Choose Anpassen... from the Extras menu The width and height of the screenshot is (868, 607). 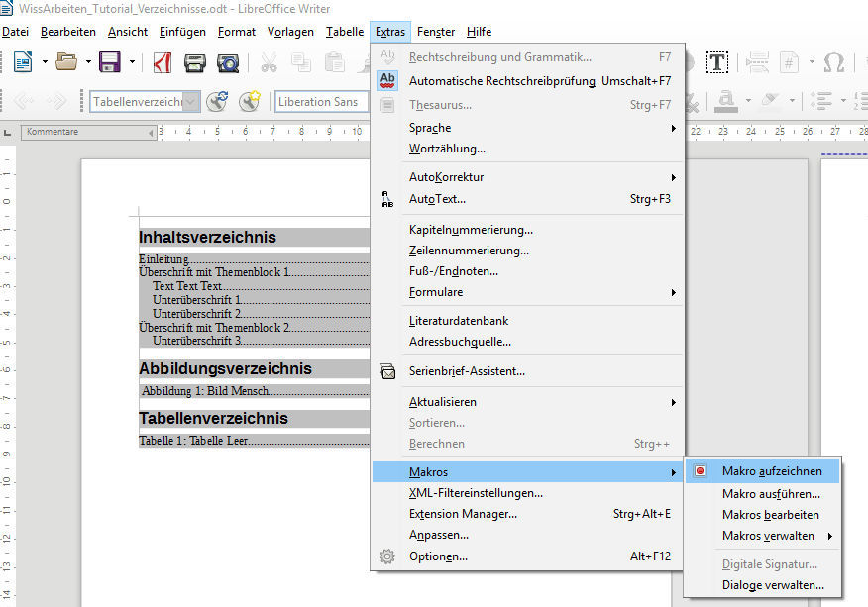pyautogui.click(x=528, y=535)
